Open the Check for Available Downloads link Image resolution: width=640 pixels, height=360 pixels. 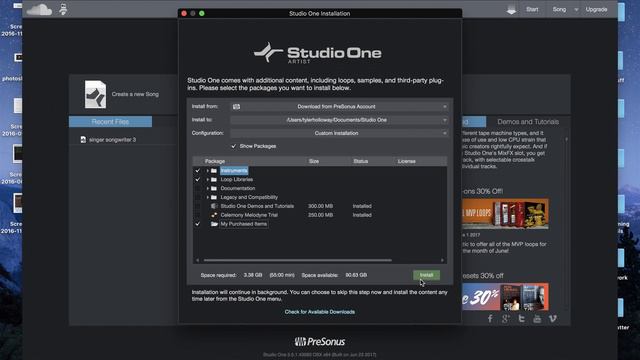[x=320, y=312]
